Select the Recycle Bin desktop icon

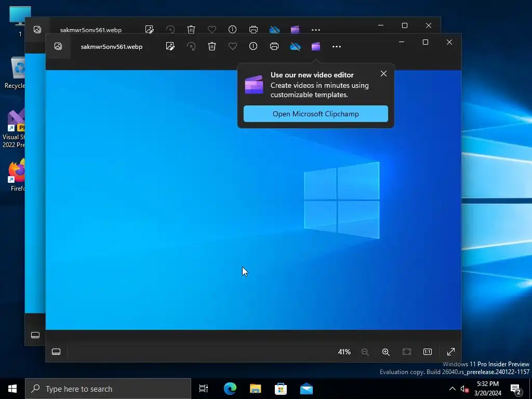(16, 73)
